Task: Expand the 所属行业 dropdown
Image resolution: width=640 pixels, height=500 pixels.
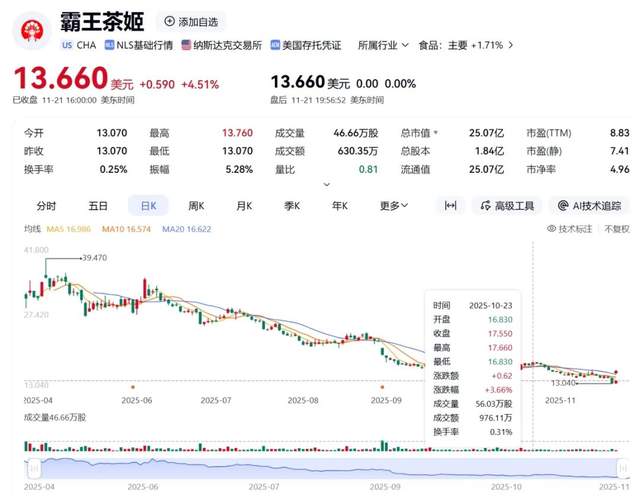Action: pos(383,45)
